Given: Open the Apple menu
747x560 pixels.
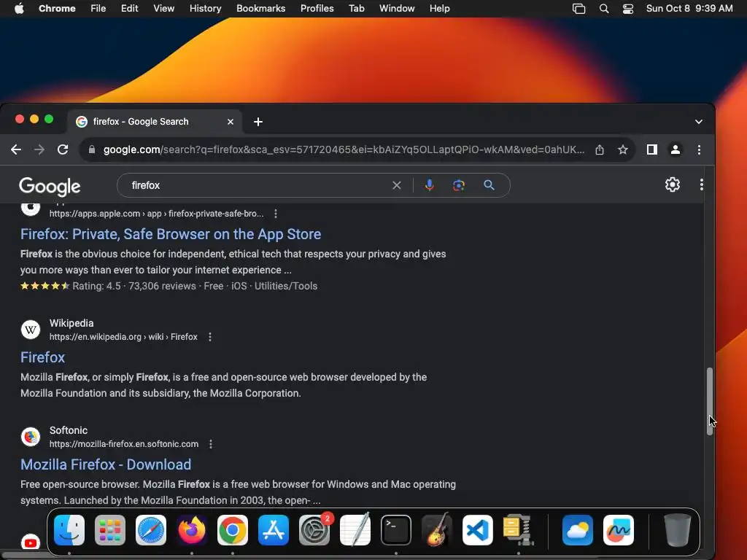Looking at the screenshot, I should pyautogui.click(x=18, y=9).
